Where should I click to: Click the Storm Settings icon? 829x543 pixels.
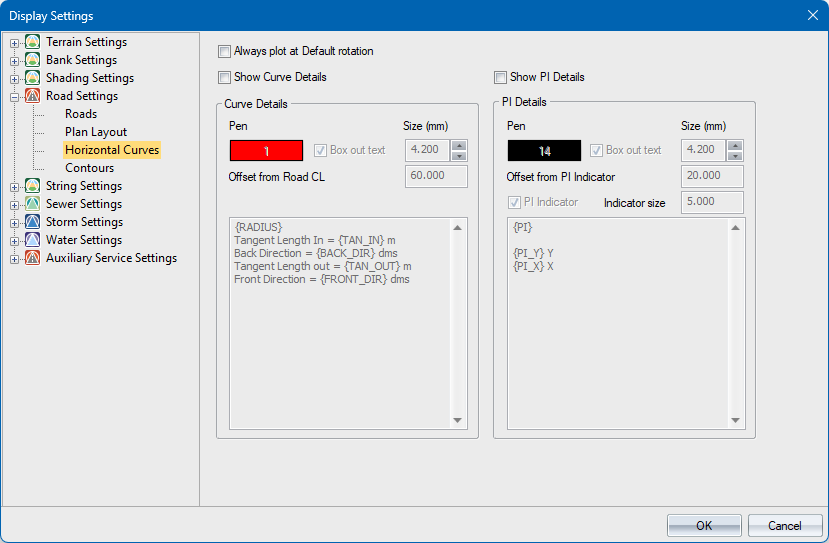tap(33, 222)
